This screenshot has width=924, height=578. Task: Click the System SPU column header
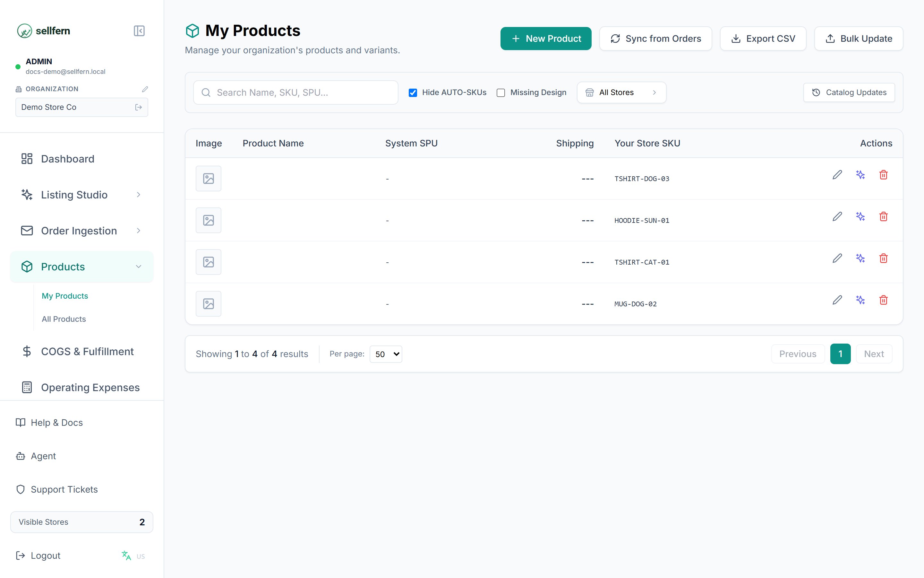click(411, 143)
